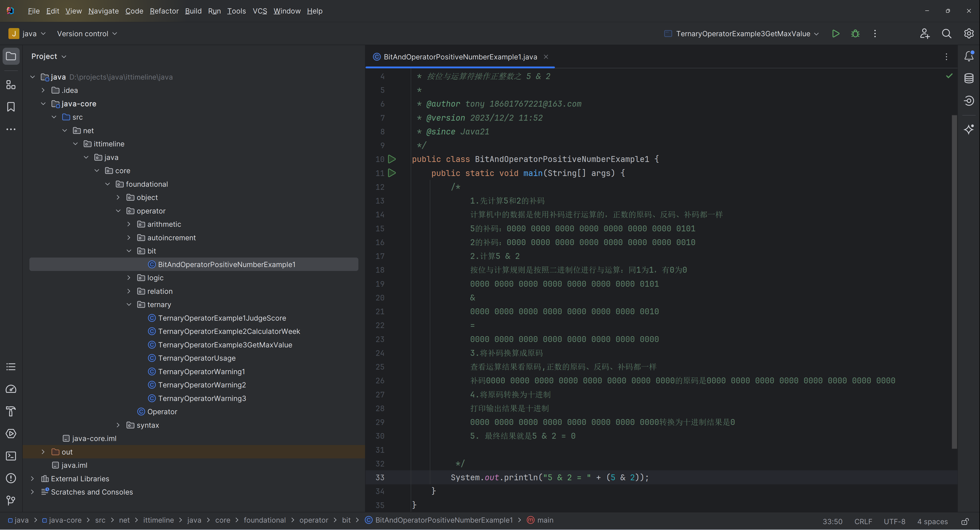Select TernaryOperatorExample1JudgeScore class
Image resolution: width=980 pixels, height=530 pixels.
[x=222, y=318]
